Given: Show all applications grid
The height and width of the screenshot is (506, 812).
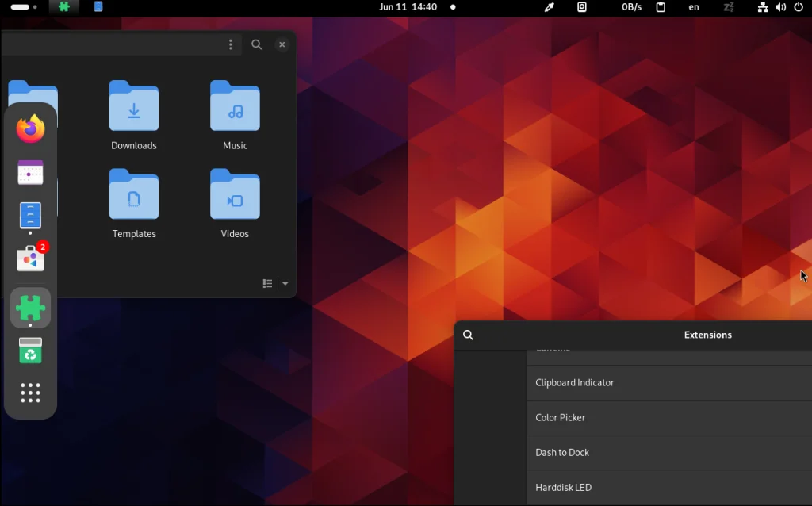Looking at the screenshot, I should pos(30,393).
